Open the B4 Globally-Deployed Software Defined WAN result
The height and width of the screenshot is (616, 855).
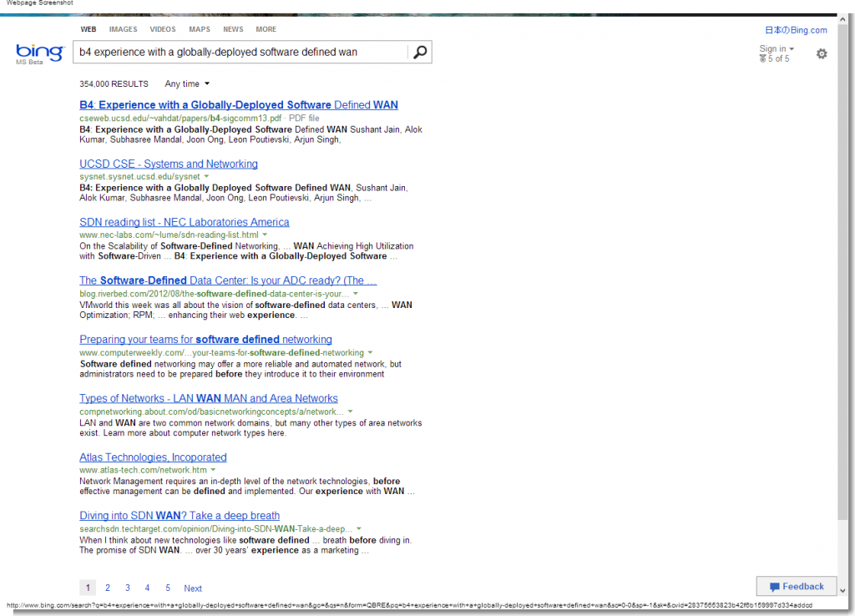[x=238, y=105]
